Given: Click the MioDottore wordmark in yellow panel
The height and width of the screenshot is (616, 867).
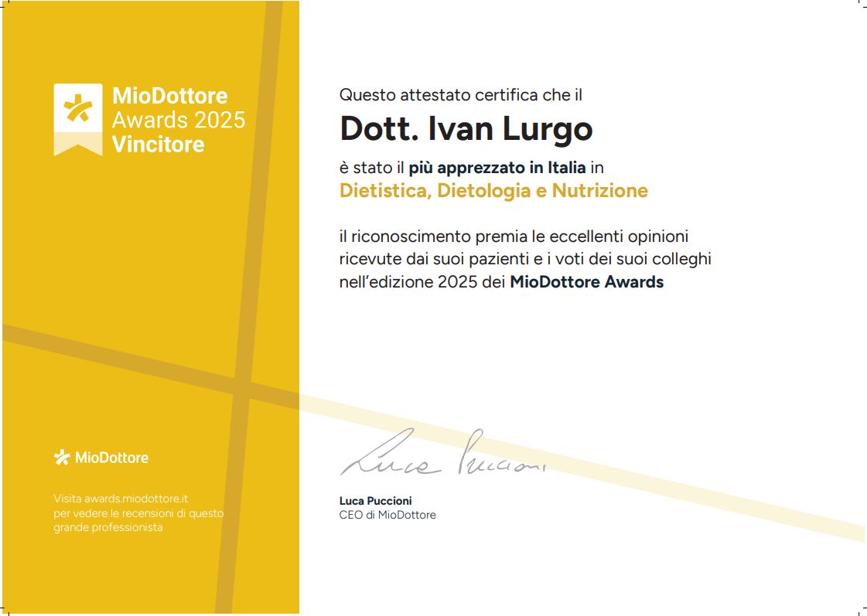Looking at the screenshot, I should [x=111, y=458].
